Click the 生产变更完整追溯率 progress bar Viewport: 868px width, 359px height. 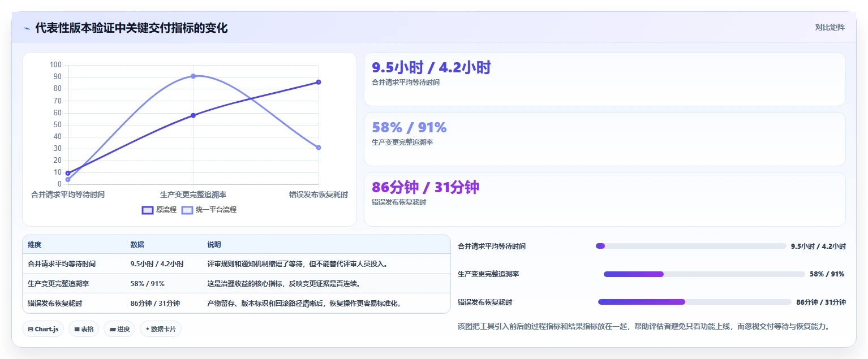704,274
